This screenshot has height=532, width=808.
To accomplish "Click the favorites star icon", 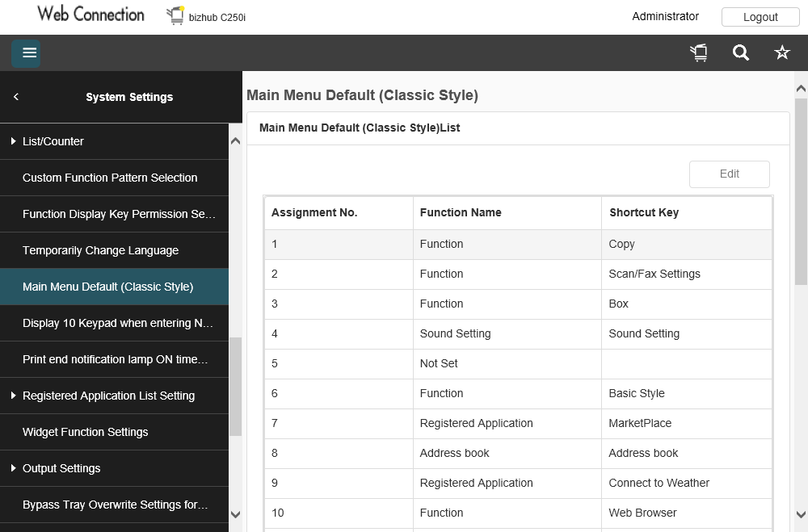I will point(782,53).
